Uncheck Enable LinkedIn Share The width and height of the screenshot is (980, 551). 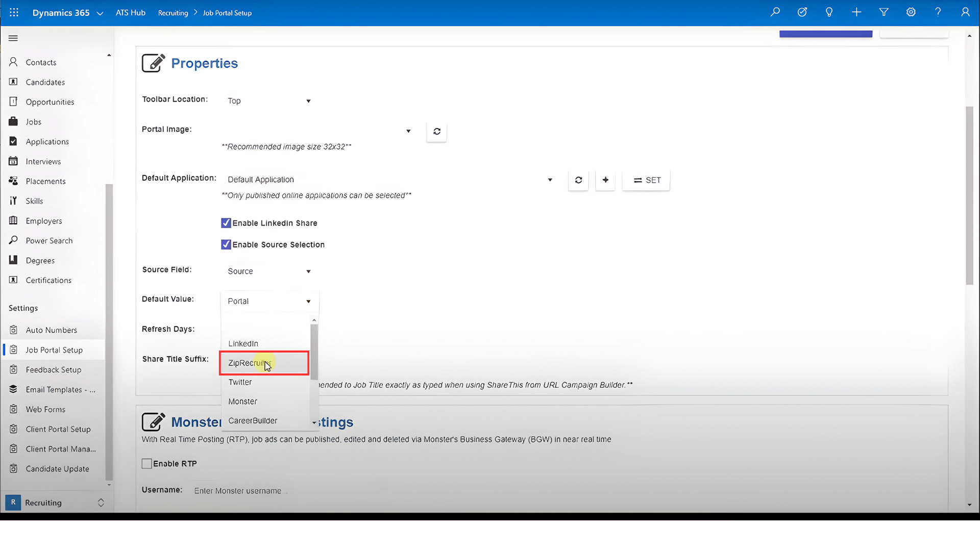tap(226, 223)
